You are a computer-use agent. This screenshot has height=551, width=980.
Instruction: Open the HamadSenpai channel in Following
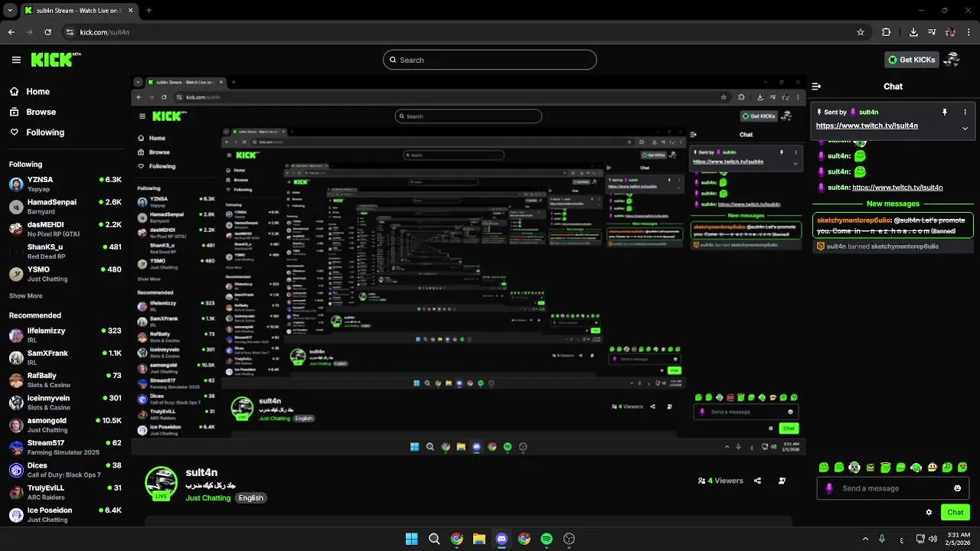pyautogui.click(x=65, y=207)
